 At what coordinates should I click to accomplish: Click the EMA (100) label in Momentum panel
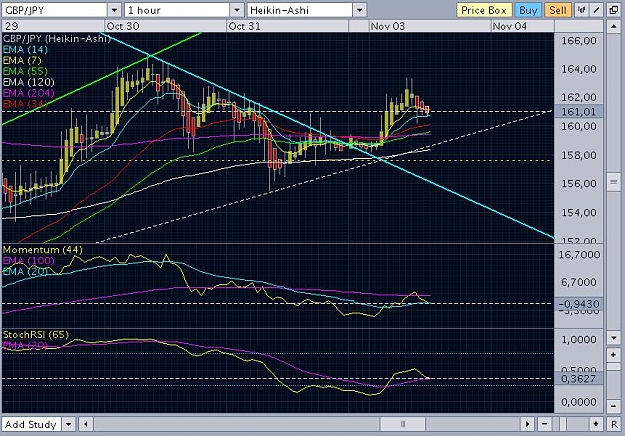click(28, 261)
